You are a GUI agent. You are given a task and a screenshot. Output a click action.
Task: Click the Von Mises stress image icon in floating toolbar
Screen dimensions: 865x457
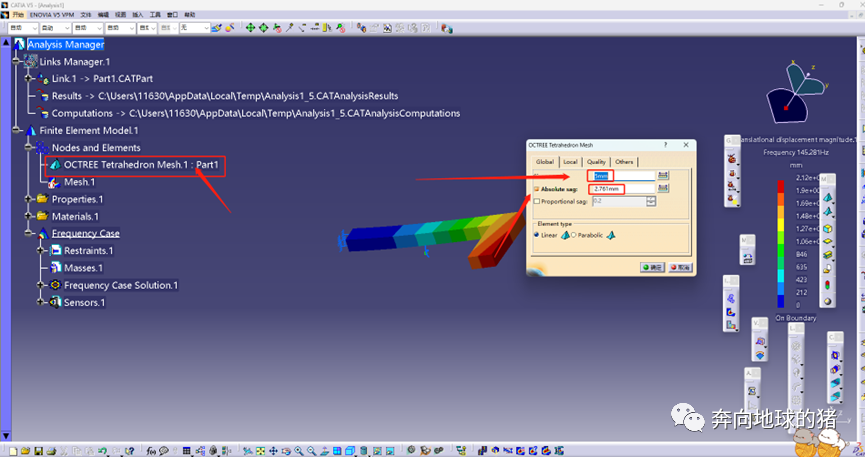[x=730, y=312]
